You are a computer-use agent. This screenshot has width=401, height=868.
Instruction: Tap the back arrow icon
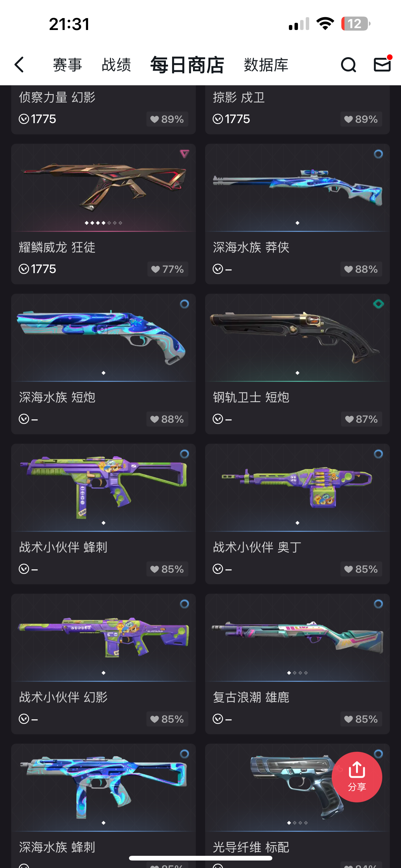pyautogui.click(x=20, y=64)
